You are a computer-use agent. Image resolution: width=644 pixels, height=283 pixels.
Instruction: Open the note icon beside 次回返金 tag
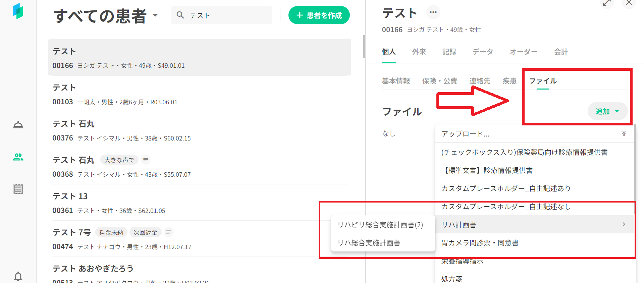click(169, 232)
